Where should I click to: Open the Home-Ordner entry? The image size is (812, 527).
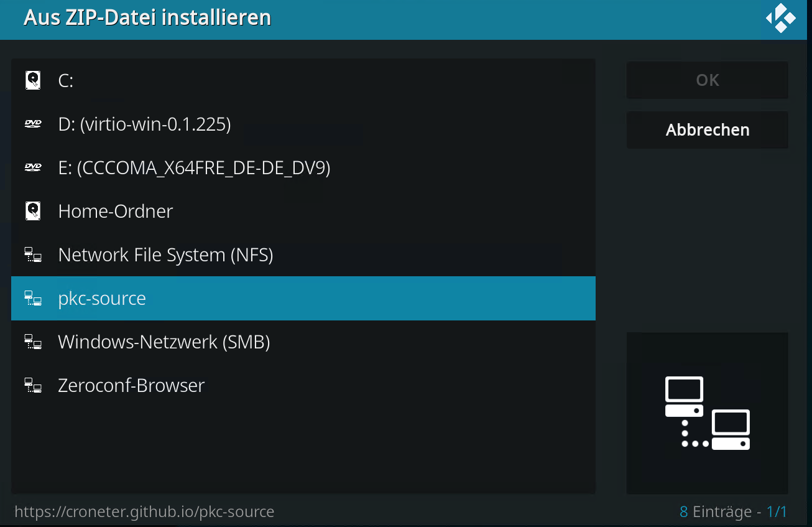(x=116, y=212)
